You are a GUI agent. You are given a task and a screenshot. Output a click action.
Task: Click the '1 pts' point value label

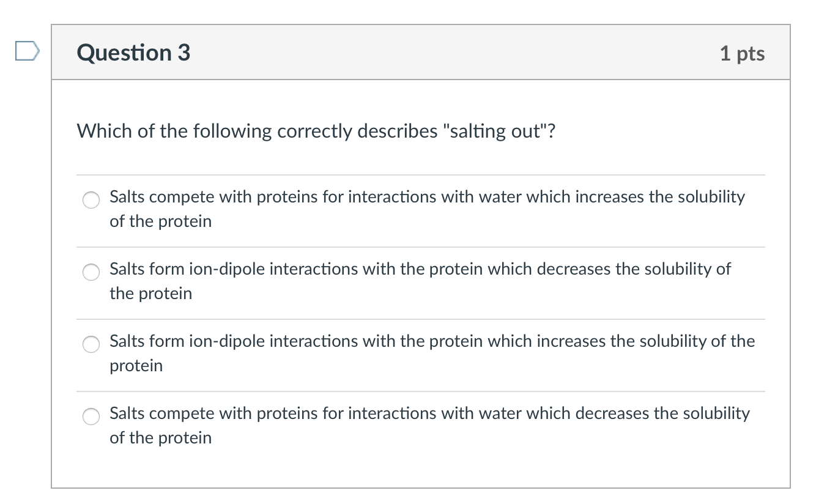pyautogui.click(x=742, y=53)
